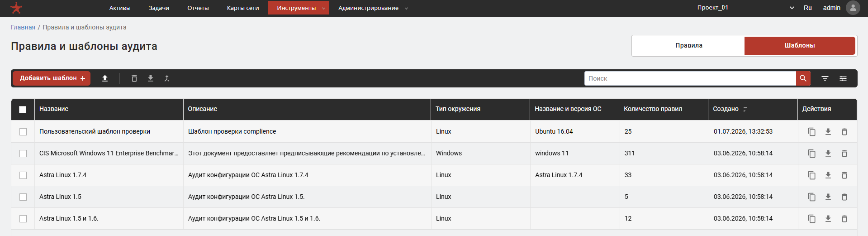
Task: Click the 01.07.2026, 13:32:53 date cell
Action: tap(743, 132)
